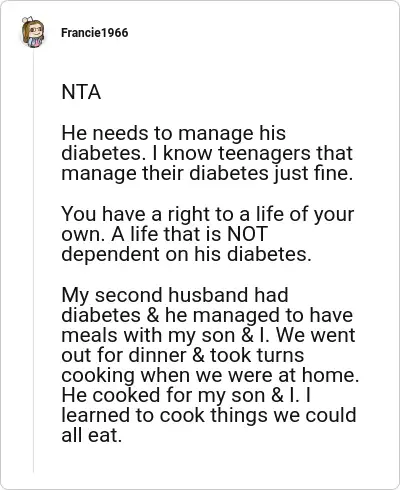Collapse the comment using the vertical thread line
Viewport: 400px width, 490px height.
click(x=33, y=260)
